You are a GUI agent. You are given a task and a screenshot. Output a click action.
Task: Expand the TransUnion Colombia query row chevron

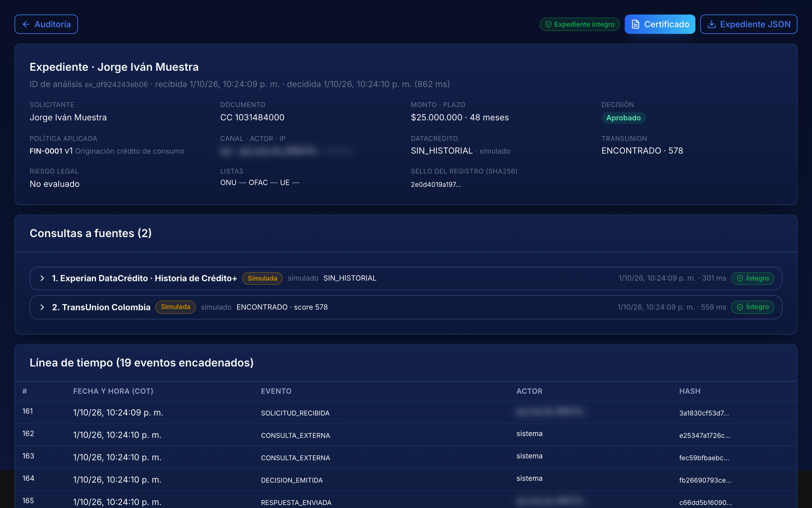pos(42,307)
